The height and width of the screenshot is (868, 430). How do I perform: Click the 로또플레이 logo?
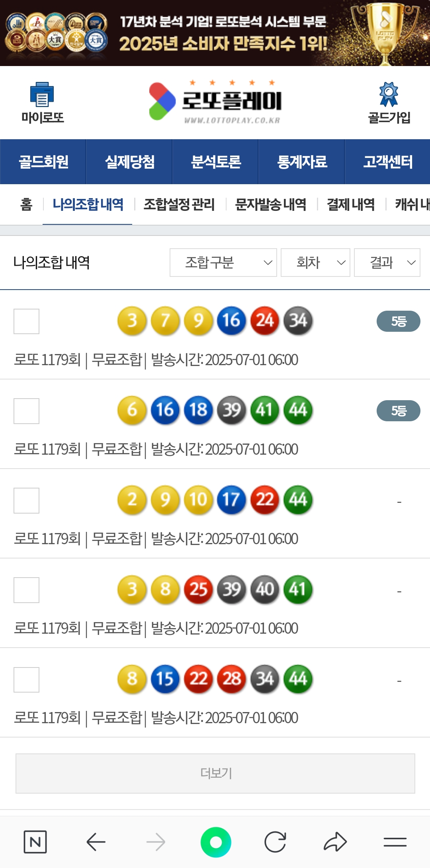(215, 102)
